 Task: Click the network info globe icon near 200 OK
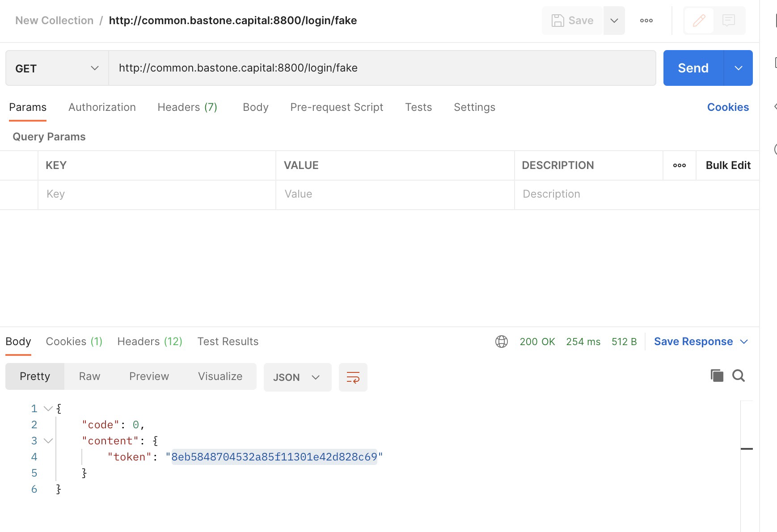pos(501,341)
